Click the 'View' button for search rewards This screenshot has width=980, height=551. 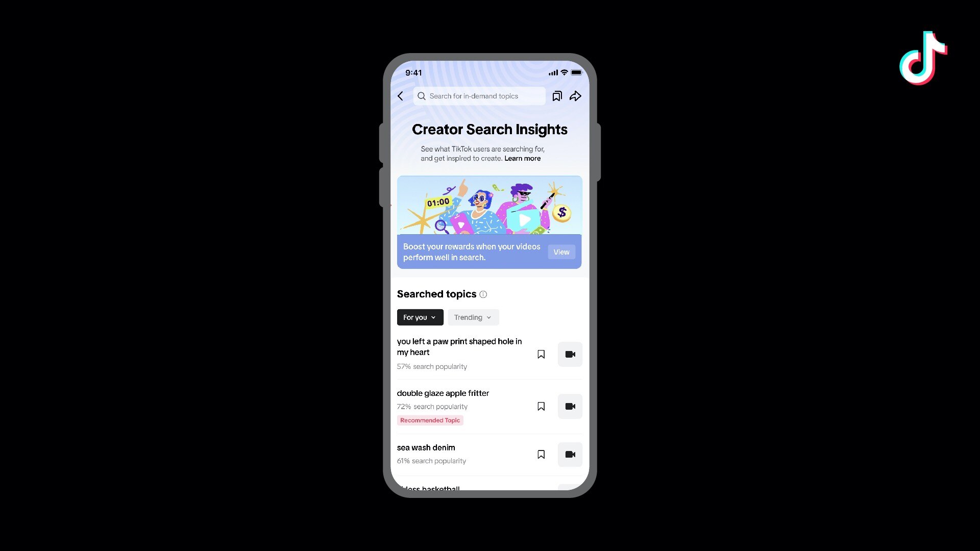562,252
